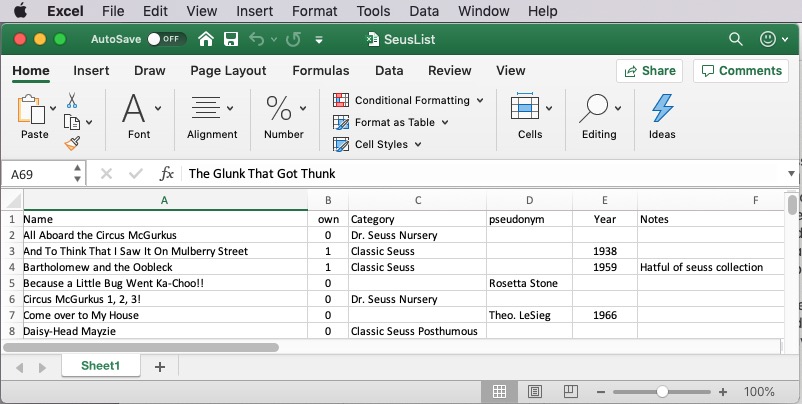Expand the Format as Table dropdown arrow

(x=444, y=122)
